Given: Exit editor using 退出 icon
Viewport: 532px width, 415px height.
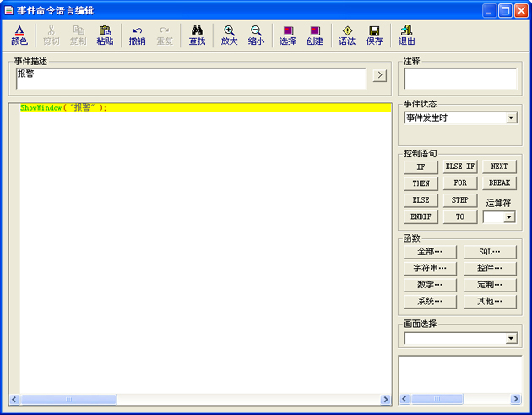Looking at the screenshot, I should (x=406, y=35).
